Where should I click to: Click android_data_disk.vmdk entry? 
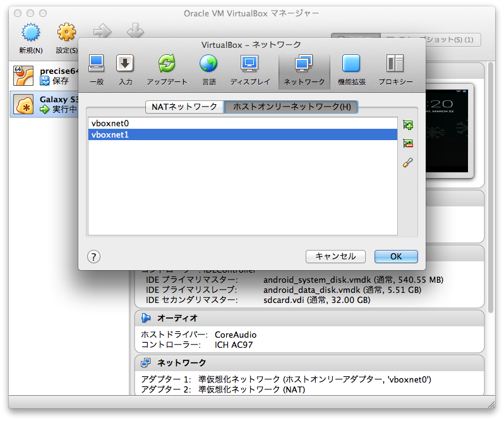pos(342,290)
